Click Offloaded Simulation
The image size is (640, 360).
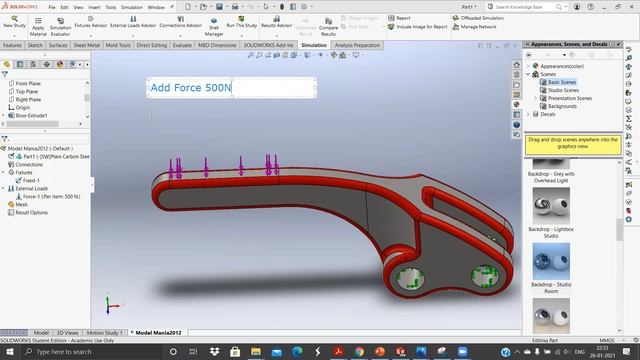[x=478, y=18]
